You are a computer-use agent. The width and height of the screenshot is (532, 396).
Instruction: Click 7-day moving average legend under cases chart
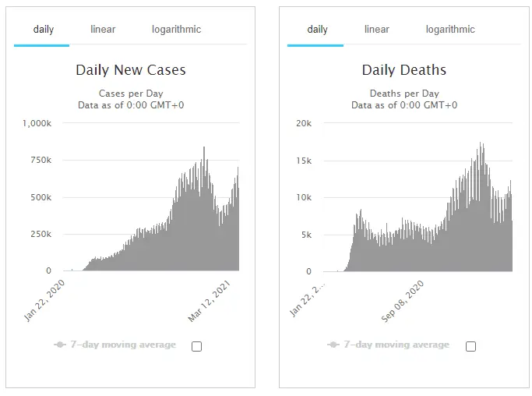tap(123, 345)
